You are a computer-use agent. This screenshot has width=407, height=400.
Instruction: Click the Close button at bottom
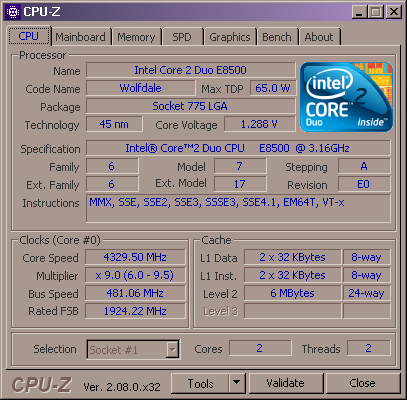pos(363,383)
